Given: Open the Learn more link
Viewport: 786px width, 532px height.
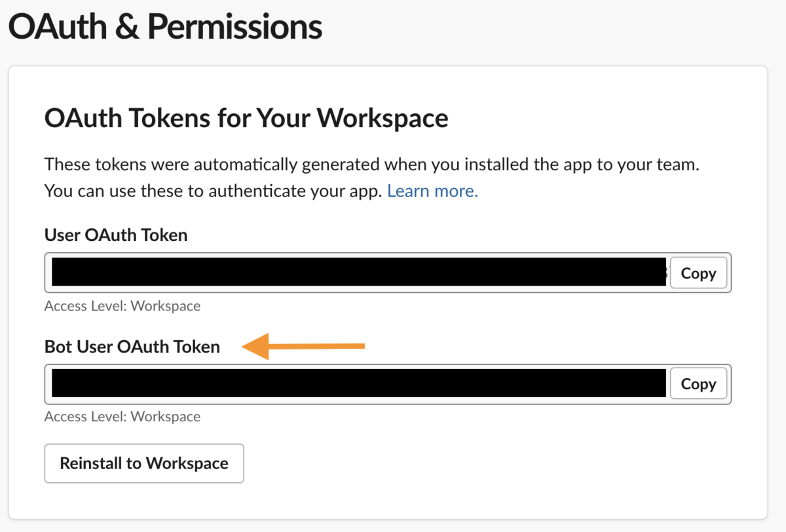Looking at the screenshot, I should click(x=432, y=191).
